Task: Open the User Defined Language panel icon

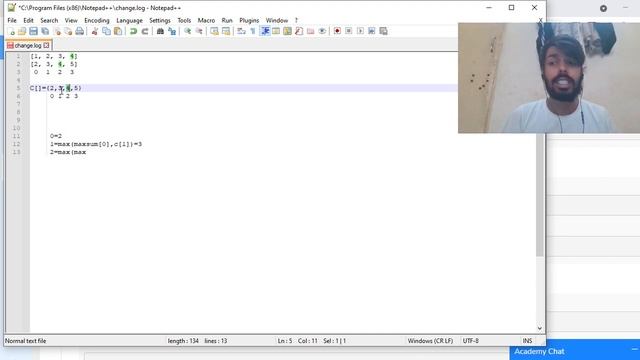Action: pyautogui.click(x=276, y=31)
